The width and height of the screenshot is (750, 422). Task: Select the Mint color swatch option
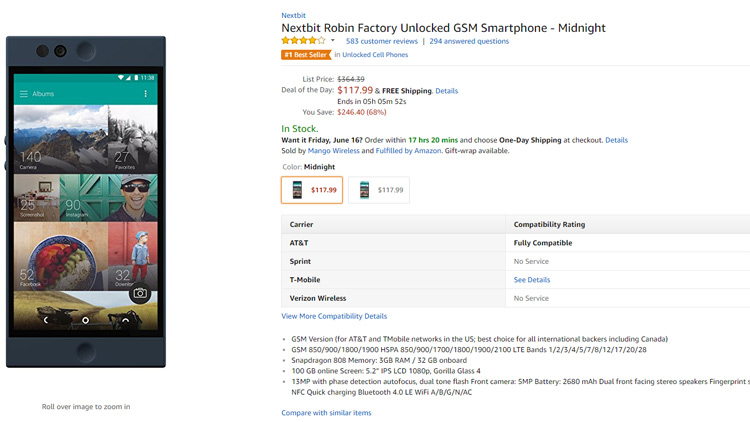379,190
